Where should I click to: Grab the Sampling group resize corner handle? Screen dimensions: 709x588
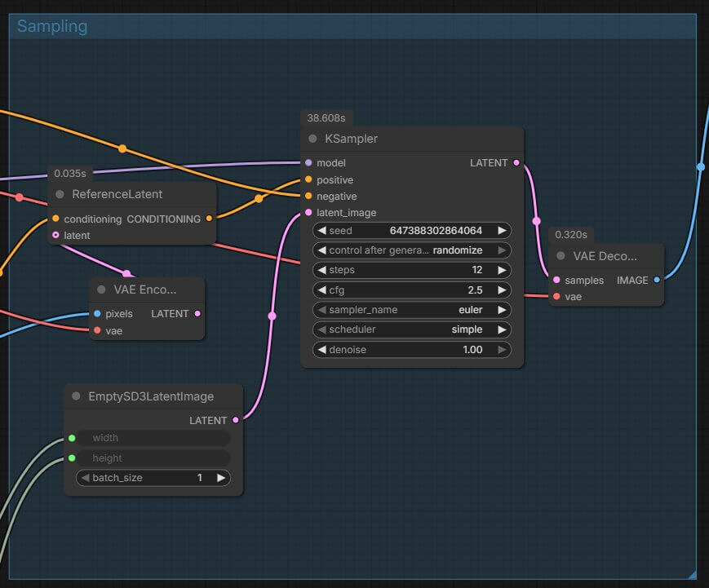[x=692, y=575]
